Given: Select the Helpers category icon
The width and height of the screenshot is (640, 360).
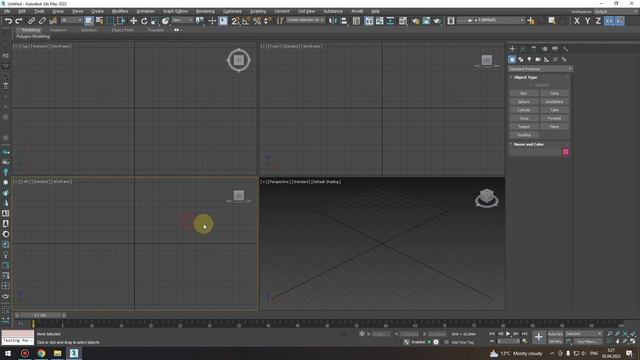Looking at the screenshot, I should [547, 60].
